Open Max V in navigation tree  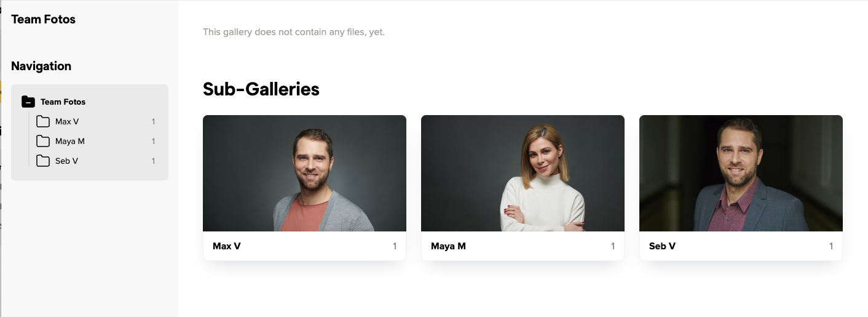(x=67, y=121)
